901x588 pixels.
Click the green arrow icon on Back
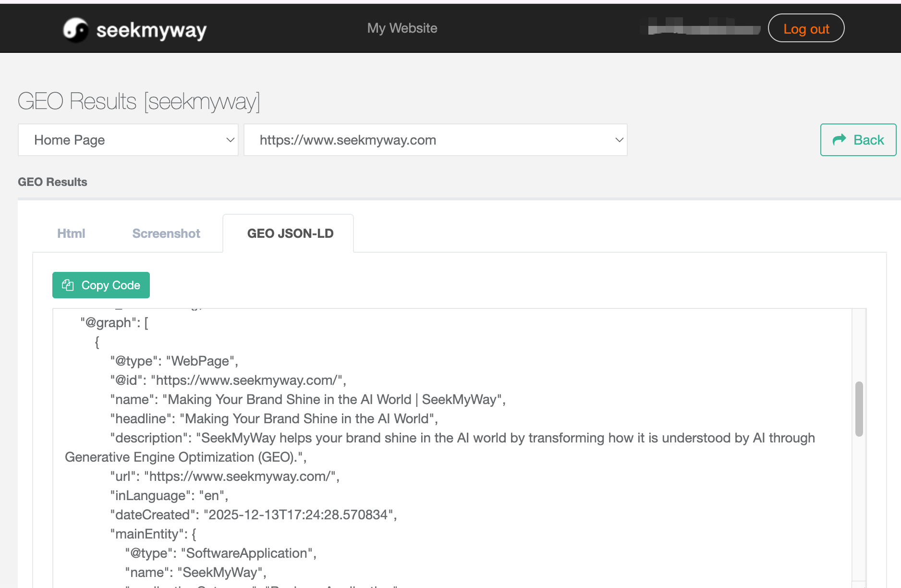[839, 140]
